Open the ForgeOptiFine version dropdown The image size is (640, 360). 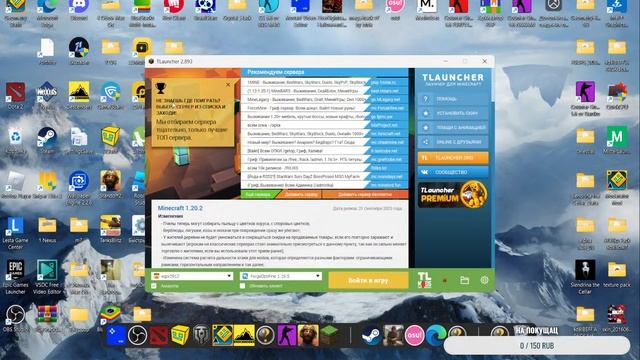(280, 276)
